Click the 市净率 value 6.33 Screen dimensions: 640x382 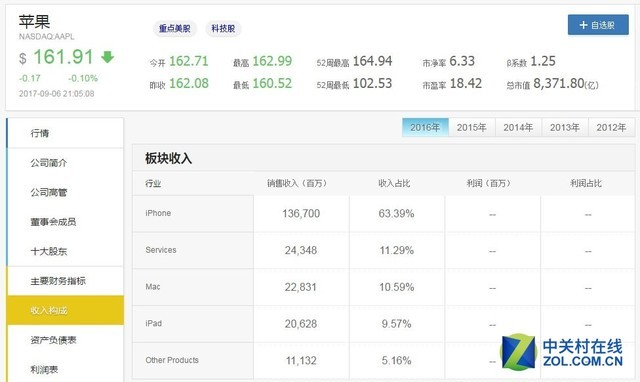(462, 61)
